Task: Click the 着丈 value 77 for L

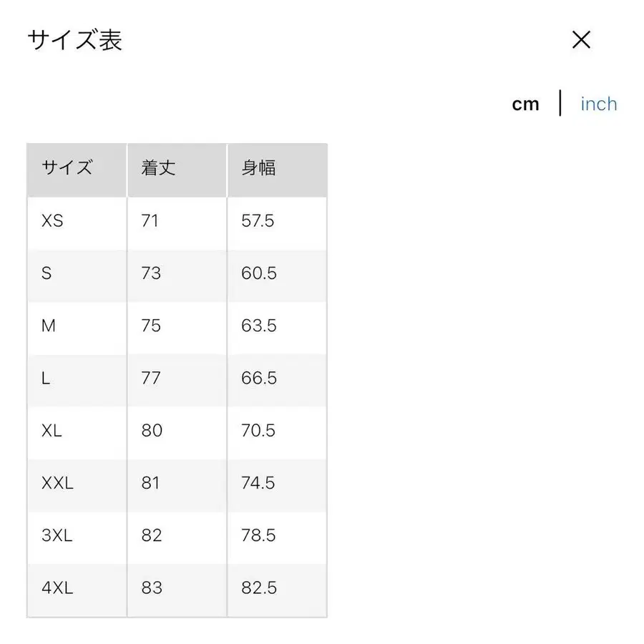Action: click(150, 379)
